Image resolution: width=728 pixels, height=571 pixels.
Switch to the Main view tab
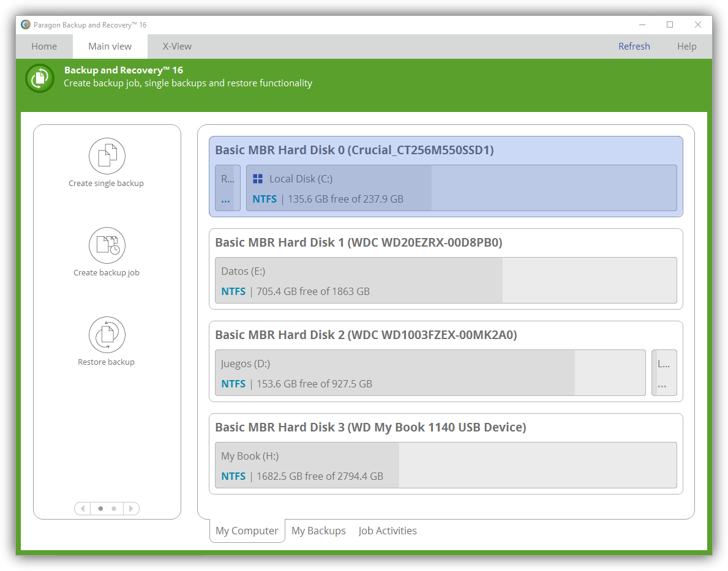[110, 47]
